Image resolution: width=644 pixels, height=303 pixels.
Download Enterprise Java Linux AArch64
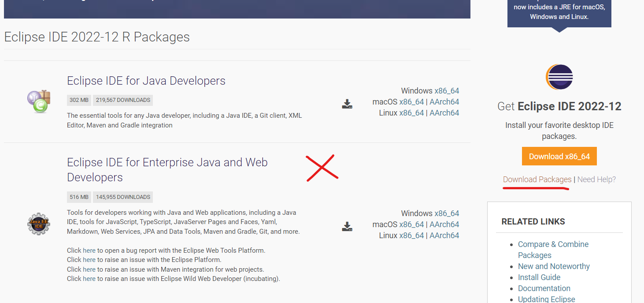(444, 236)
